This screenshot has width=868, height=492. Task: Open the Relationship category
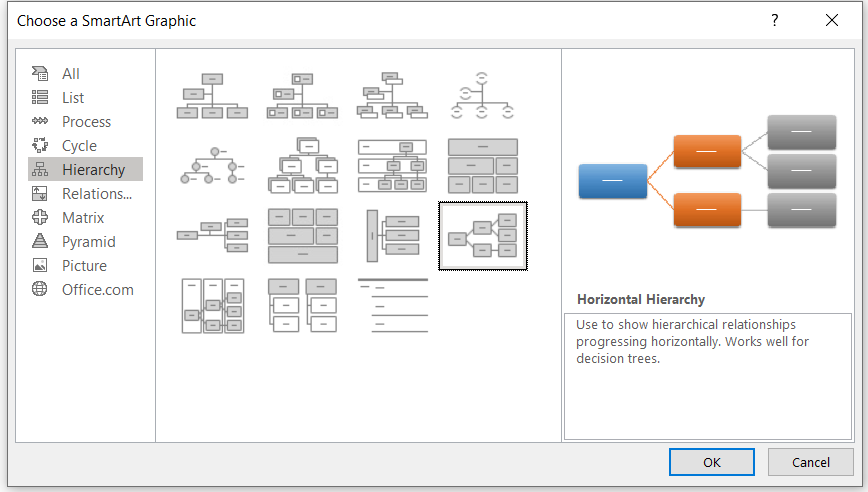click(85, 194)
